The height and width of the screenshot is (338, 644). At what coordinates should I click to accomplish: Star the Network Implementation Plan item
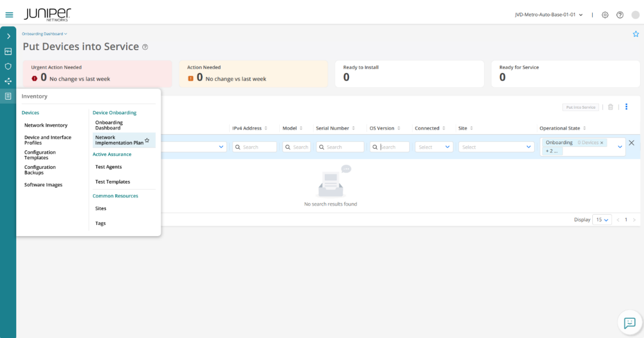coord(147,141)
